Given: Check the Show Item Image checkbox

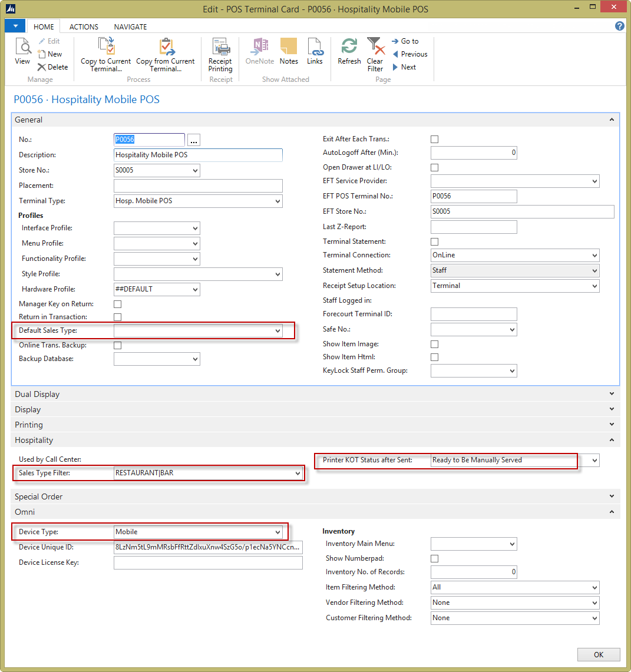Looking at the screenshot, I should [435, 344].
